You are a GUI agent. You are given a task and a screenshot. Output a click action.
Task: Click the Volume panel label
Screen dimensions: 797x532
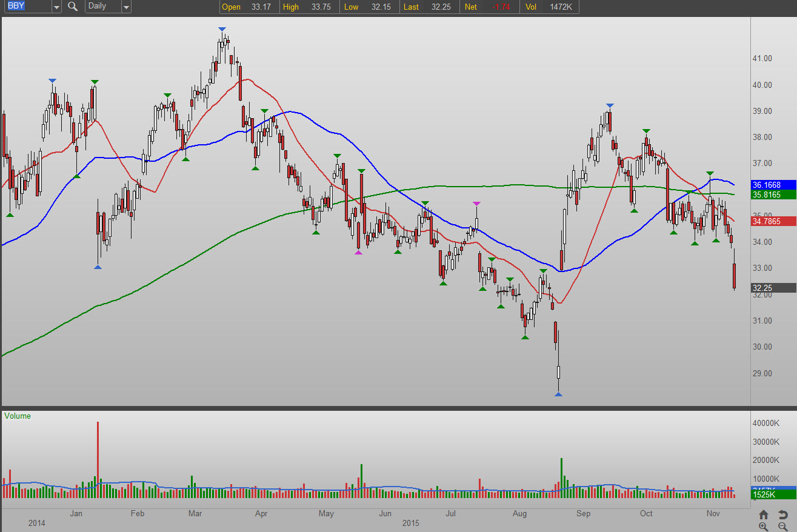point(17,416)
